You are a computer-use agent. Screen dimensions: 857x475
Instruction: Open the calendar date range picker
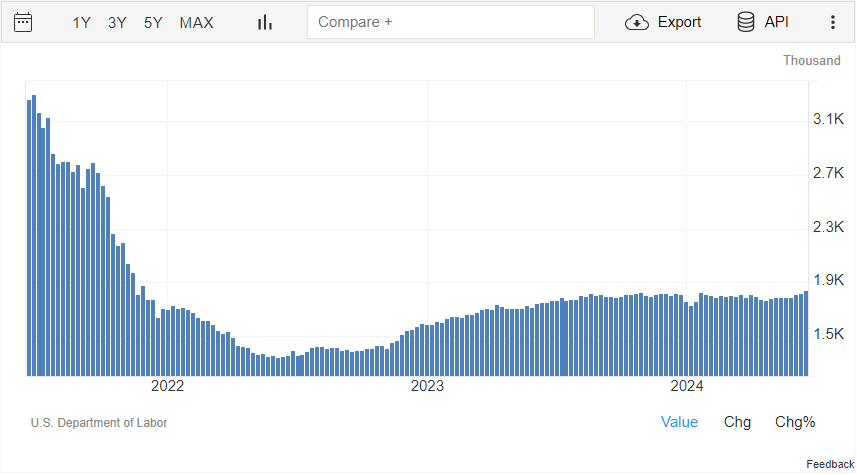(23, 22)
